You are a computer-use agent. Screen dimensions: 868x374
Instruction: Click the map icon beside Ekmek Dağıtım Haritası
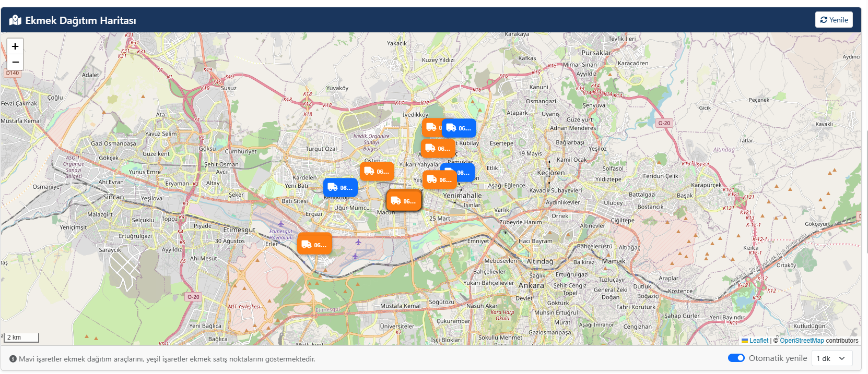pos(15,20)
